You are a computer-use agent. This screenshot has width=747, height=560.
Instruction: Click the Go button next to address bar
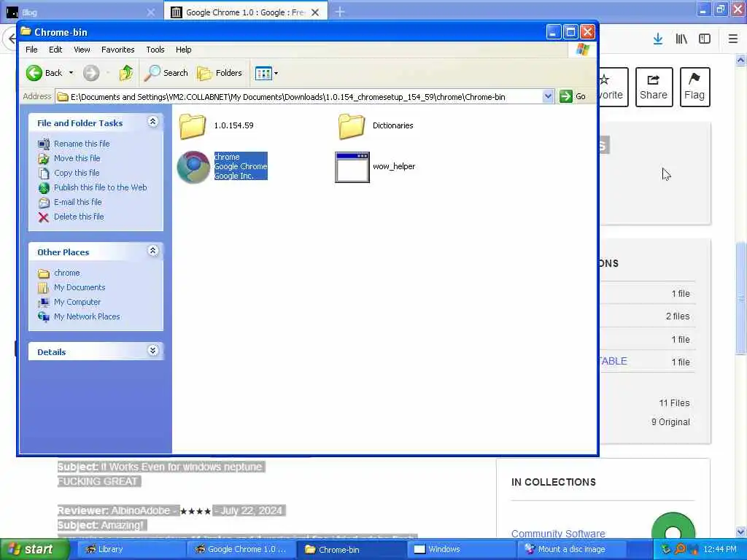tap(573, 97)
